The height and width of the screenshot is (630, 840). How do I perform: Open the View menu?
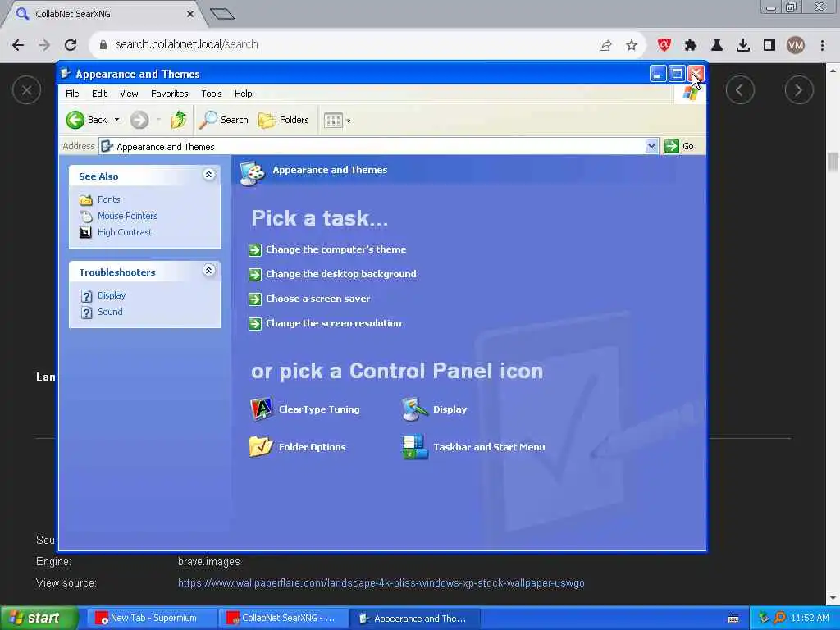(129, 94)
